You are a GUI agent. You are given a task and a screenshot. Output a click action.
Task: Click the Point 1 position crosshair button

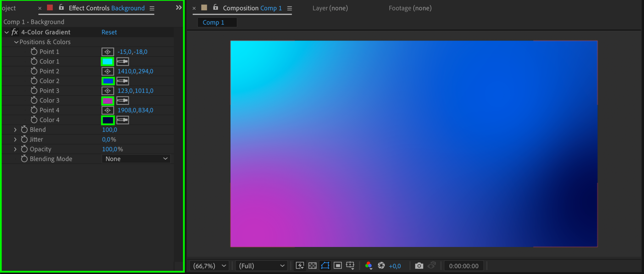click(108, 52)
